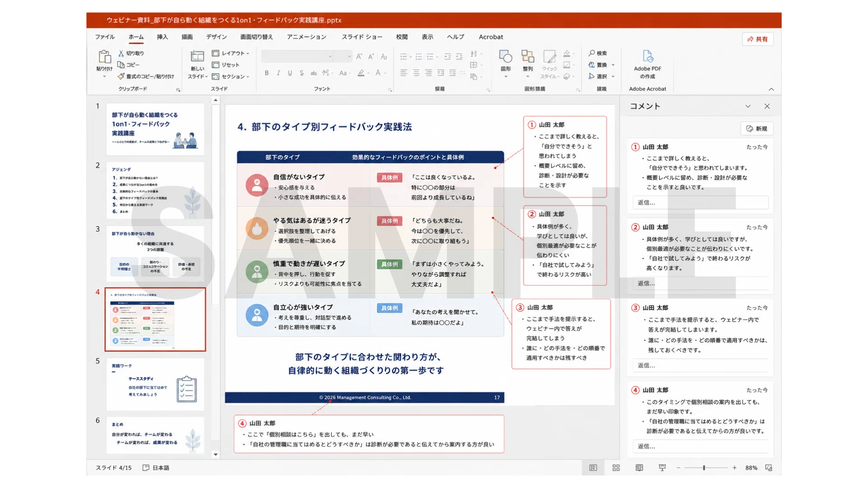Click the Arrange (整列) icon
868x488 pixels.
tap(528, 56)
